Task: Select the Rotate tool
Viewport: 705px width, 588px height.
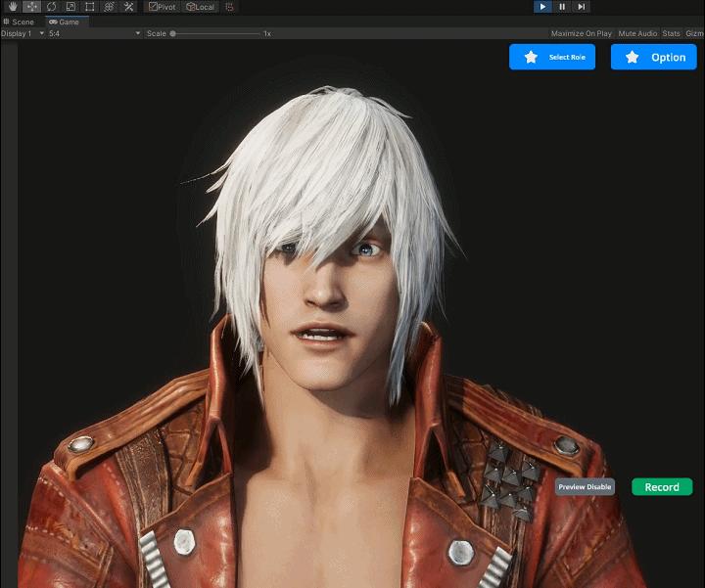Action: point(51,7)
